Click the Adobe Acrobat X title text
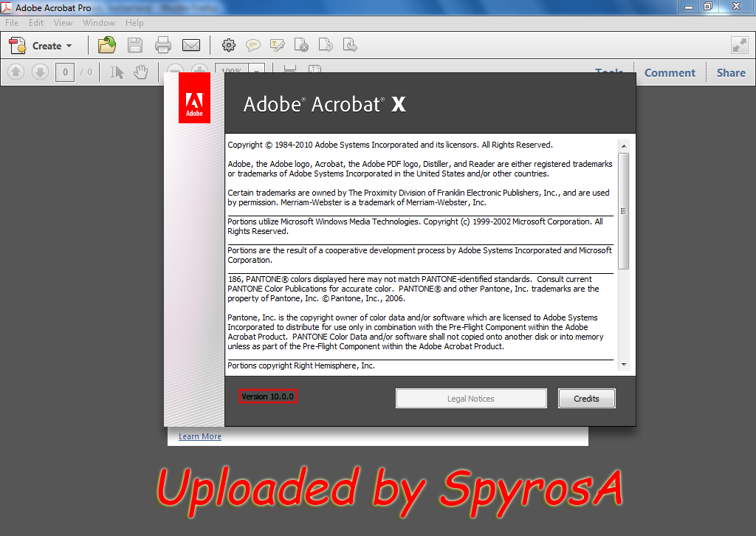This screenshot has width=756, height=536. pos(325,104)
